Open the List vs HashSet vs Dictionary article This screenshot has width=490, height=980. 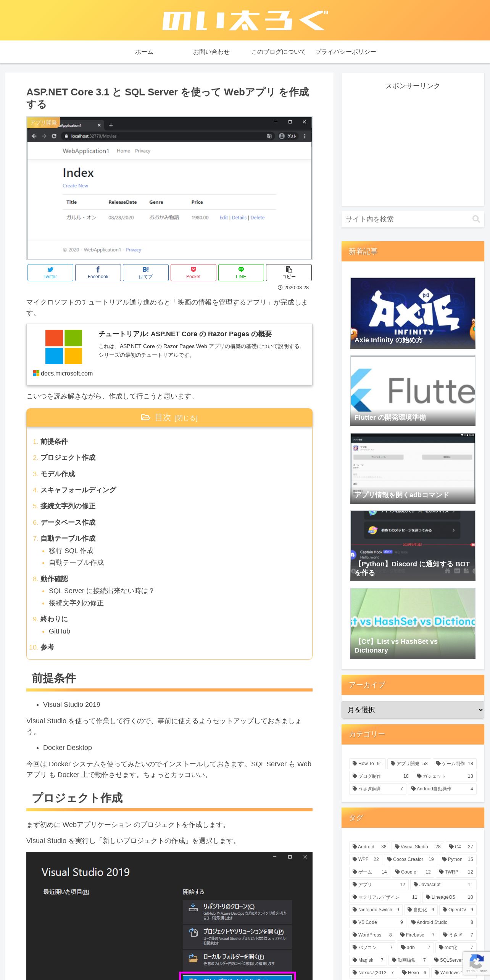tap(413, 624)
